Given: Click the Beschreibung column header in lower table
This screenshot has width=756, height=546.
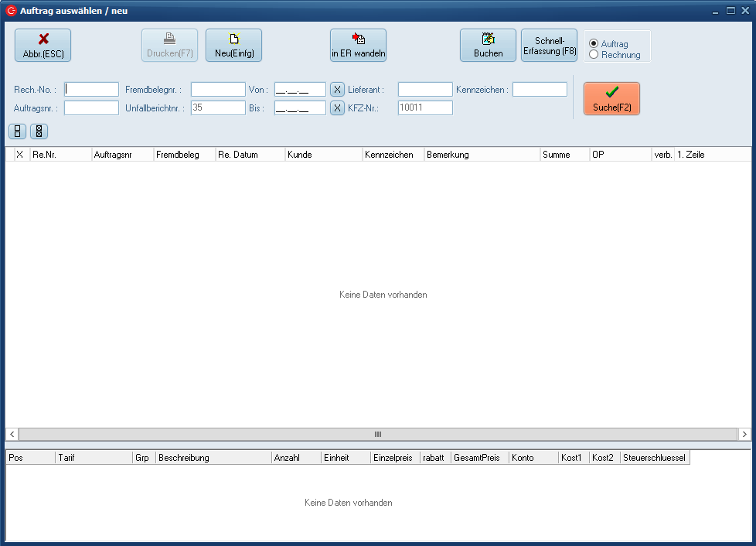Looking at the screenshot, I should pos(213,458).
